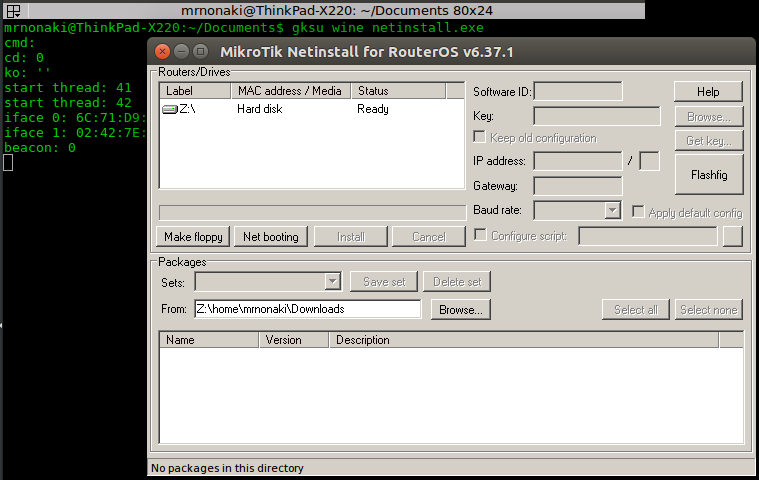Click the From directory path field

point(308,309)
